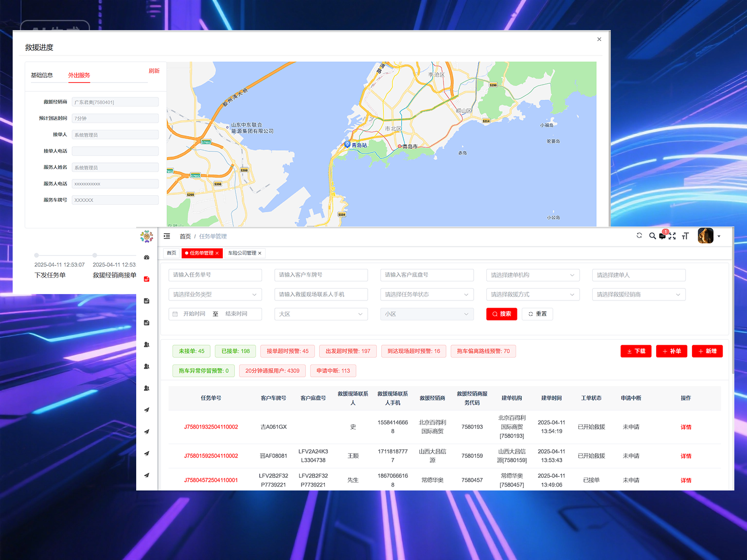Click the header refresh icon
The image size is (747, 560).
pos(639,236)
